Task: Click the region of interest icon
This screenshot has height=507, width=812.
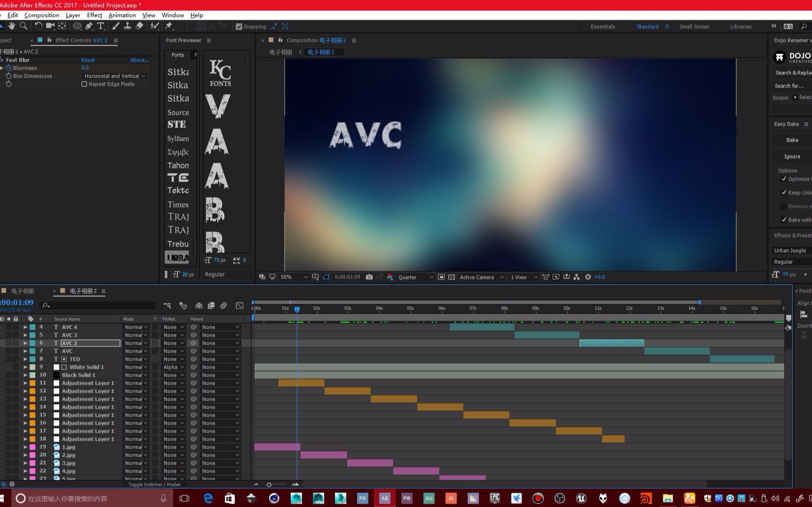Action: click(x=441, y=277)
